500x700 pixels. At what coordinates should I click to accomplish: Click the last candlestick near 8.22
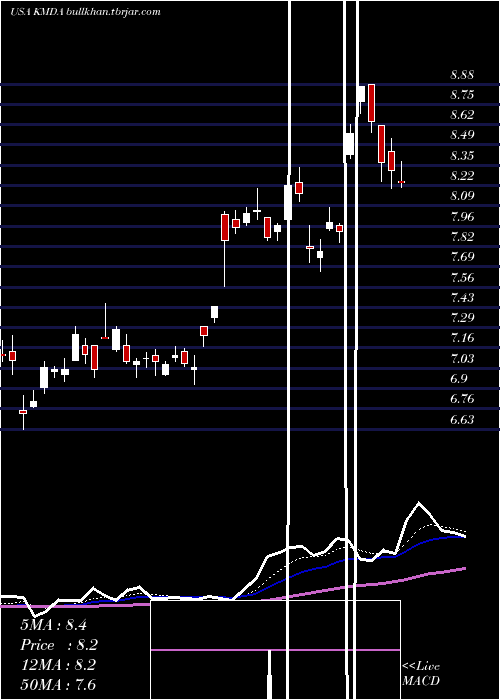pyautogui.click(x=401, y=182)
